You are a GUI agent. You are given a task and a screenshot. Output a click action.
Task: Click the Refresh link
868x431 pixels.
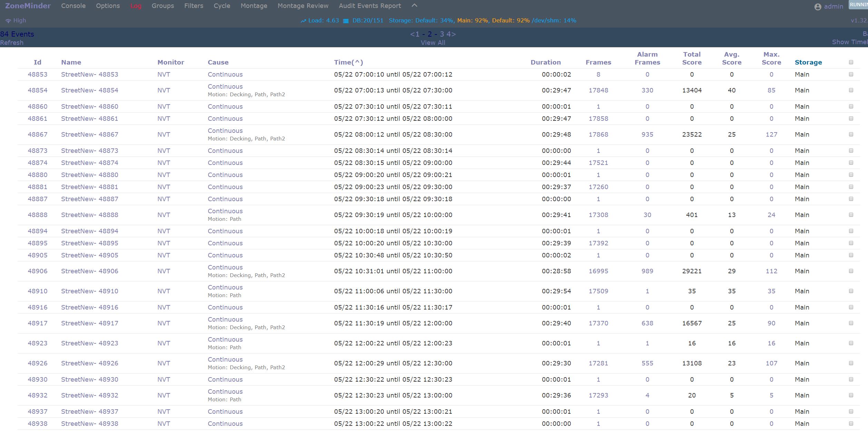coord(12,43)
